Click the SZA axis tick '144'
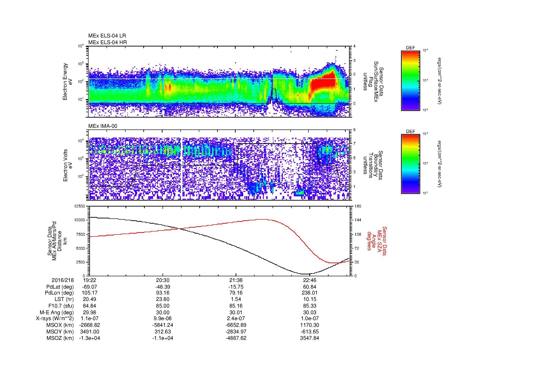The image size is (555, 392). click(358, 220)
